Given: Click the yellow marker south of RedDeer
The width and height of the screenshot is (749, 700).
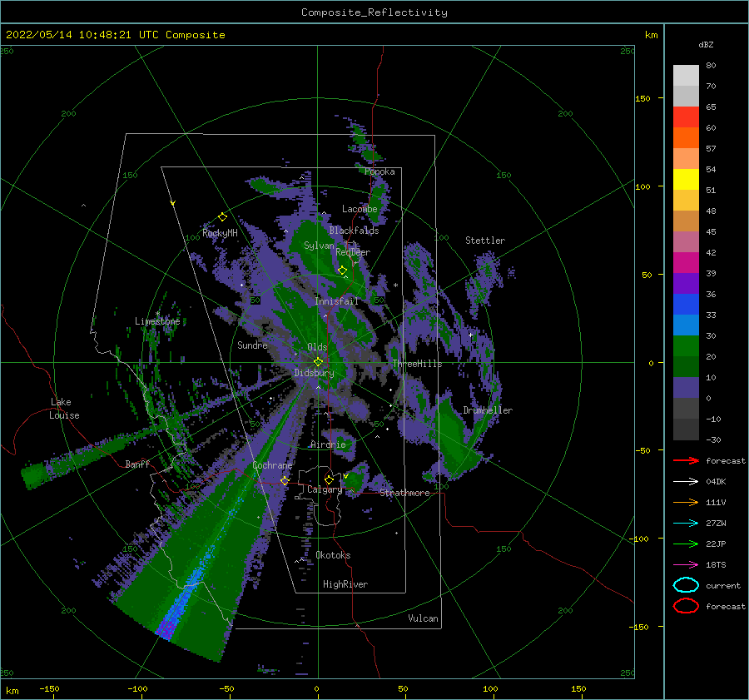Looking at the screenshot, I should point(342,271).
